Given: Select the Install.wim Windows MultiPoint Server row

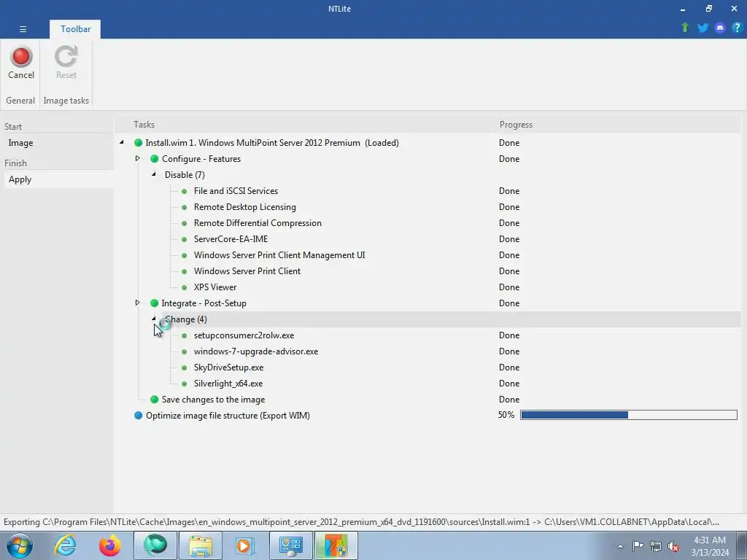Looking at the screenshot, I should (271, 143).
